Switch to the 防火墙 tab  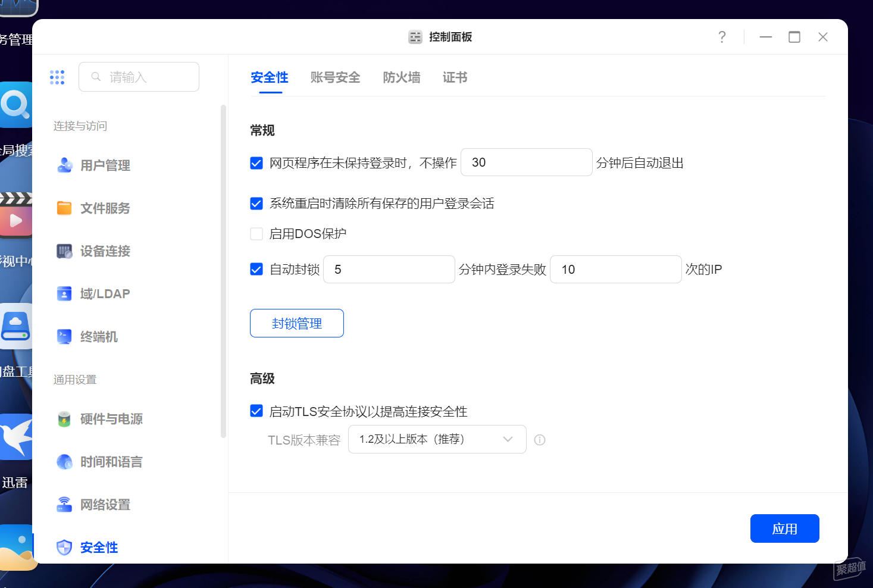(x=402, y=77)
